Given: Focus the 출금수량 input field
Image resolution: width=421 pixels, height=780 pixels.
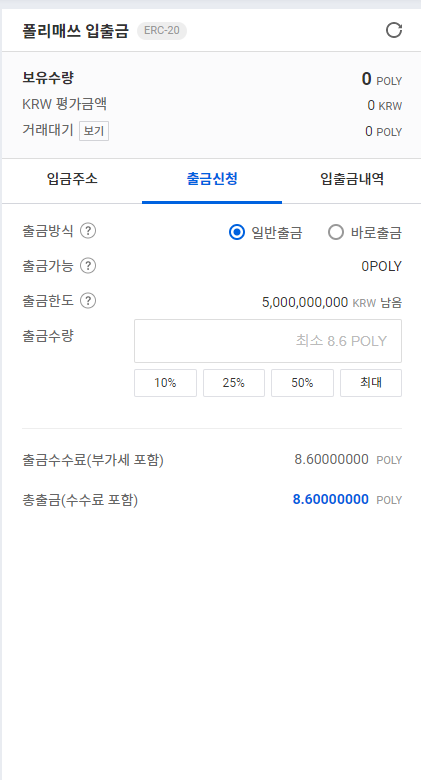Looking at the screenshot, I should 268,341.
